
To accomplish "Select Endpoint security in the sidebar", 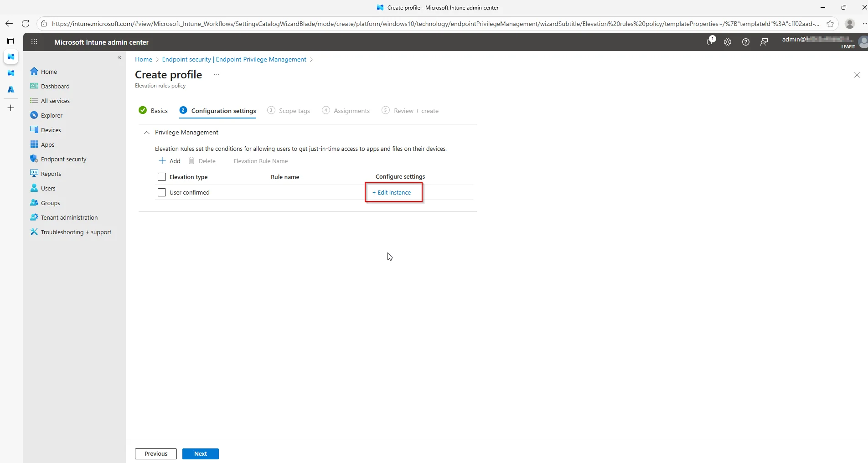I will click(x=63, y=159).
